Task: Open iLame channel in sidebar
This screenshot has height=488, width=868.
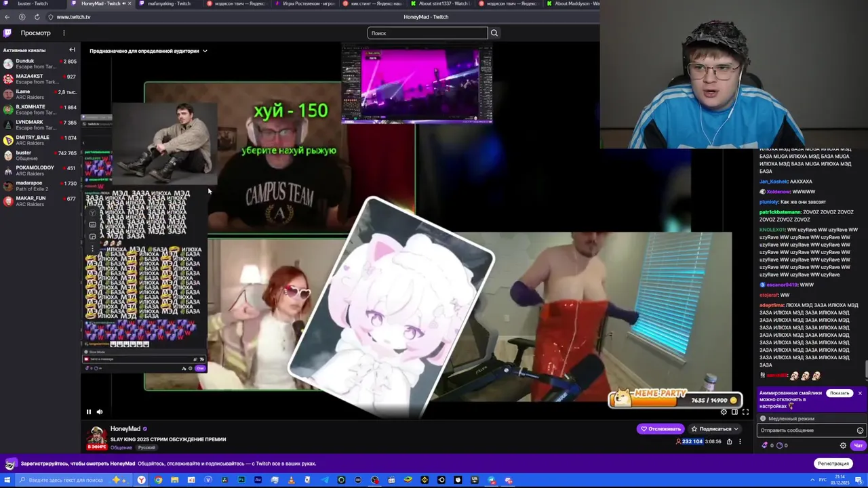Action: click(40, 94)
